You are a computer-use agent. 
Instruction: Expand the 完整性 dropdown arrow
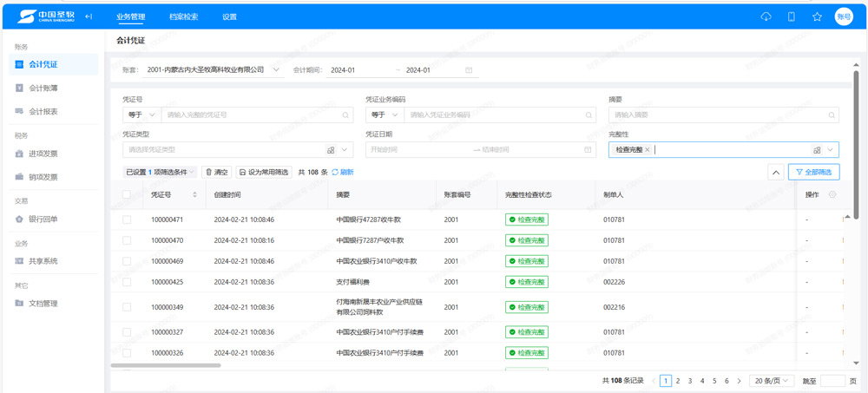pyautogui.click(x=831, y=149)
